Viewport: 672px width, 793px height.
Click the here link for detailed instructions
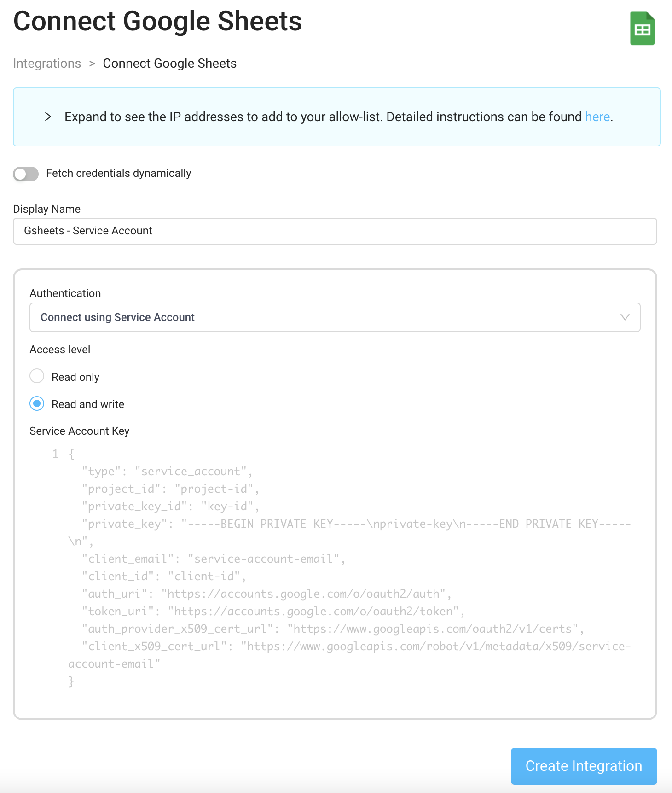coord(597,117)
